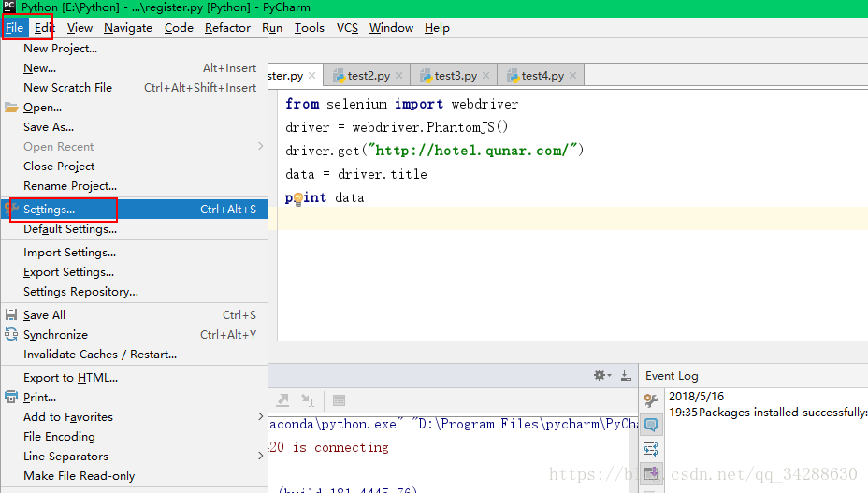This screenshot has height=493, width=868.
Task: Click the evaluate expression calculator icon
Action: tap(339, 400)
